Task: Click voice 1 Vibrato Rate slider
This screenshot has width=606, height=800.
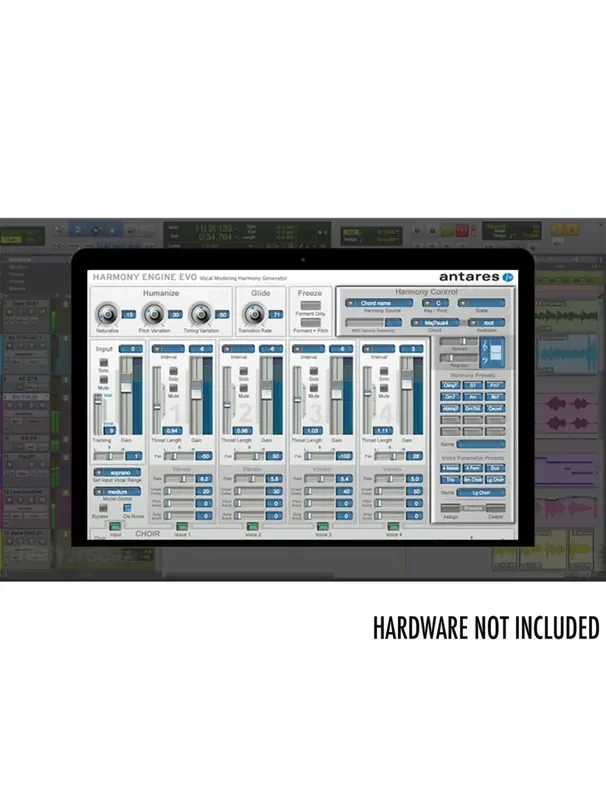Action: [179, 479]
